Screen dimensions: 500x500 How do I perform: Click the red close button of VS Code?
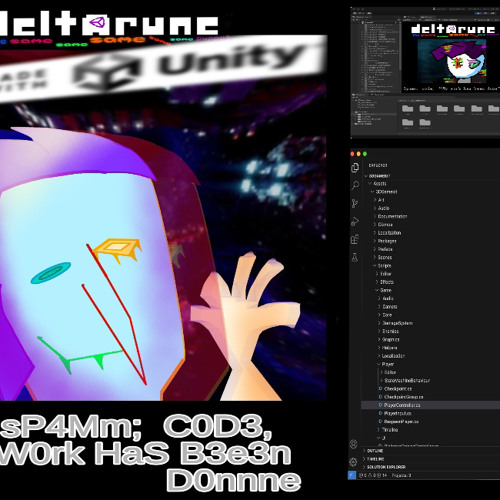(x=352, y=154)
